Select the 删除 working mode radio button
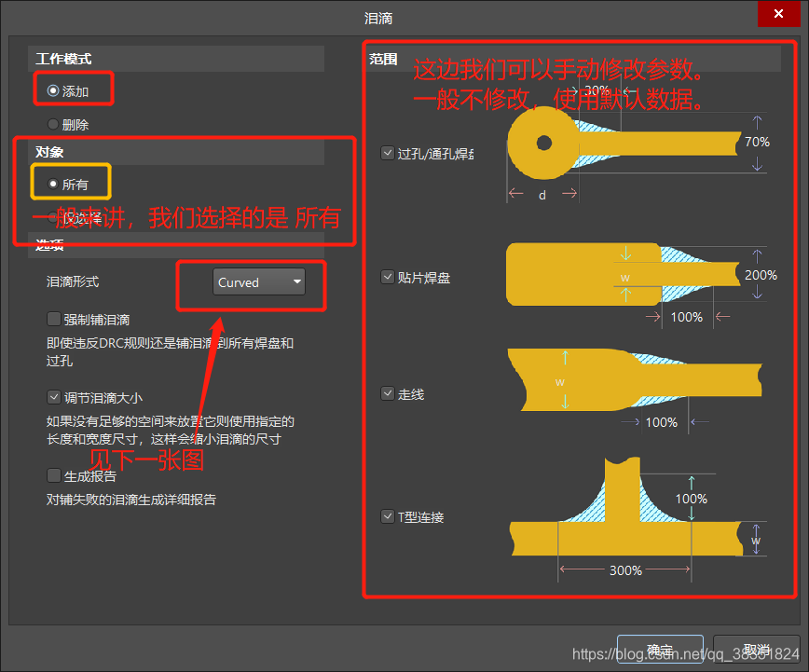 tap(53, 124)
